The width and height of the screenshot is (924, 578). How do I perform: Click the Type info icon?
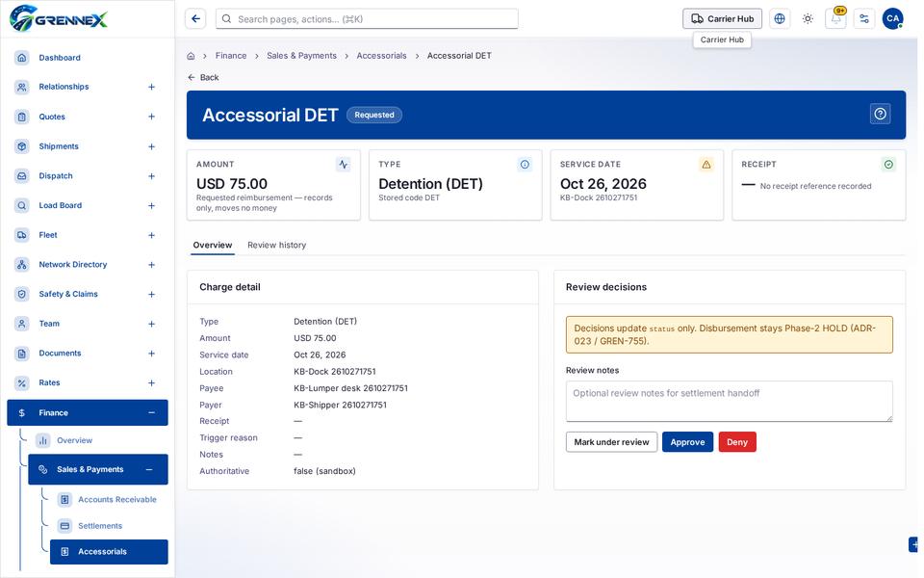[x=525, y=165]
